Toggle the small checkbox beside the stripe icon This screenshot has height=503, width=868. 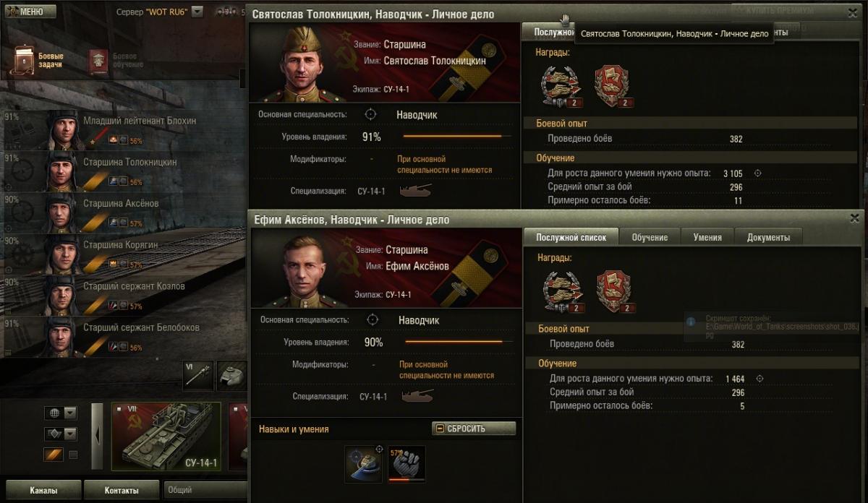click(73, 455)
